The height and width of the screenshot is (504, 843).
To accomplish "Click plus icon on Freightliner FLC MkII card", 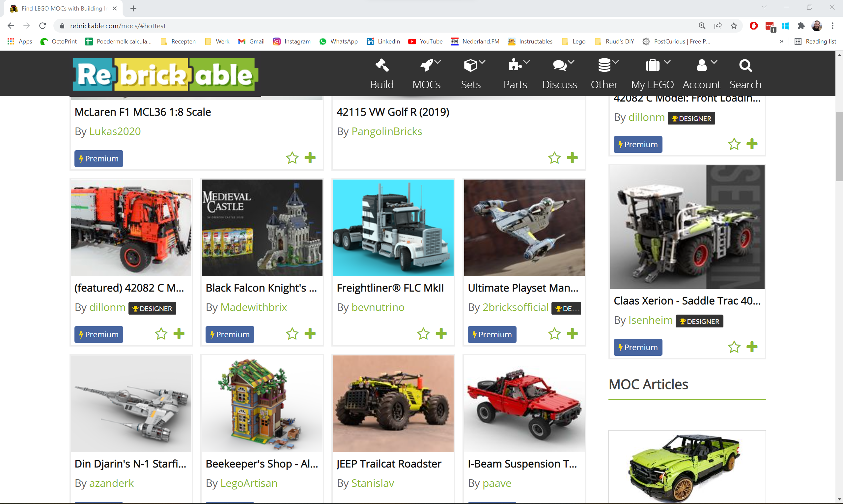I will pos(441,333).
